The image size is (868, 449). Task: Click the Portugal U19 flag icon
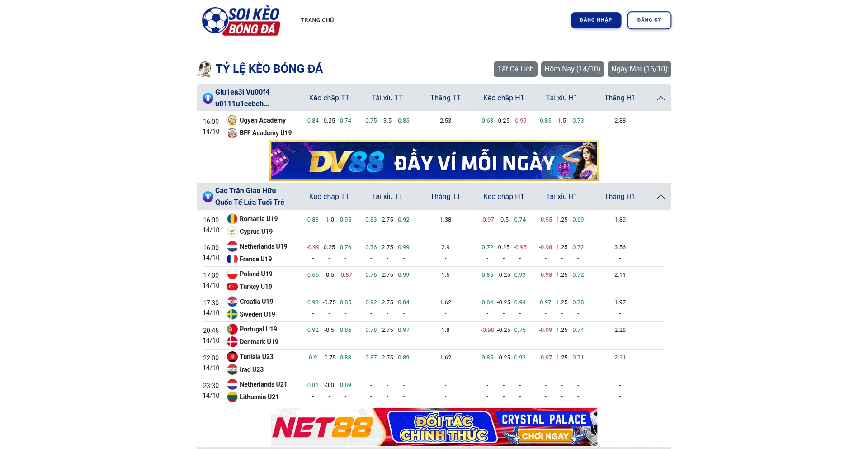coord(232,329)
